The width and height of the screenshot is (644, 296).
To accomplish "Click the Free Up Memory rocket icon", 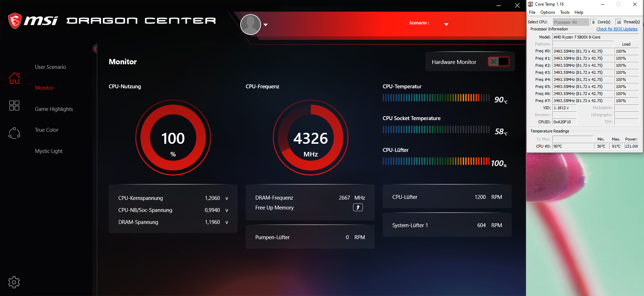I will 358,207.
